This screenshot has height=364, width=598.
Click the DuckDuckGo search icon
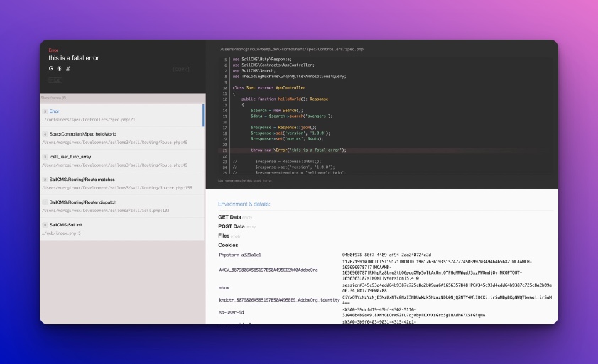point(59,69)
